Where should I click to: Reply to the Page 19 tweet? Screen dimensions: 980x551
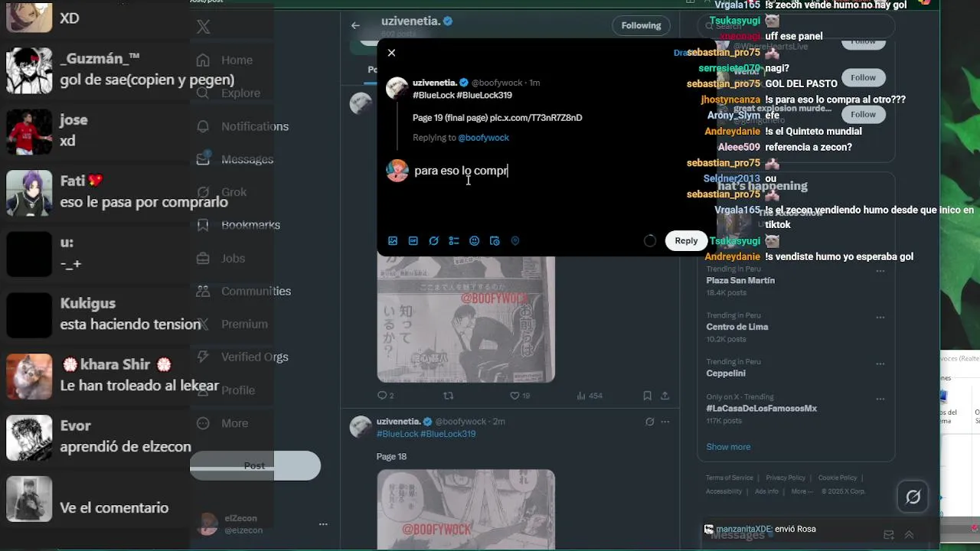pyautogui.click(x=385, y=396)
